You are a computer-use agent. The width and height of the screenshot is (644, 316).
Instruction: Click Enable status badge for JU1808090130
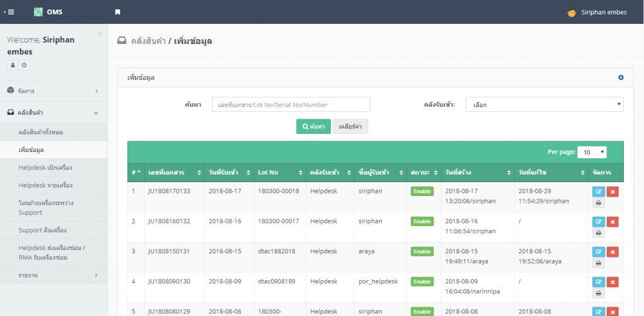[x=422, y=281]
